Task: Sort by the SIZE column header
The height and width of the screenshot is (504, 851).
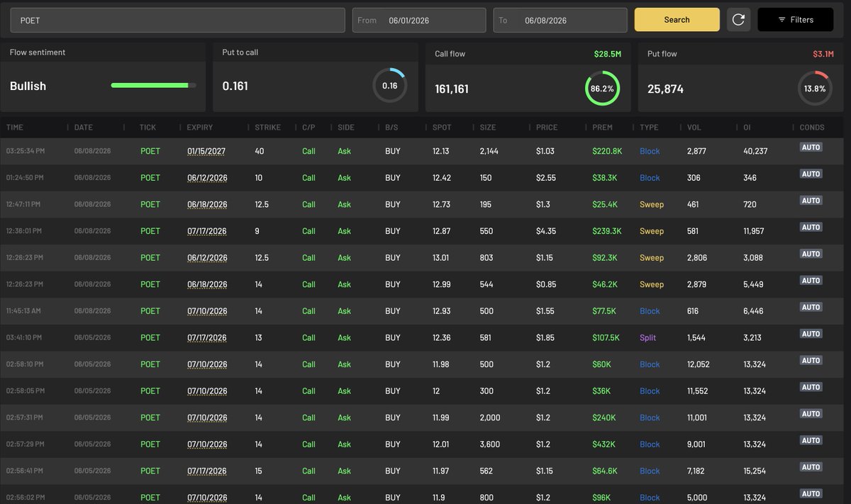Action: pos(488,128)
